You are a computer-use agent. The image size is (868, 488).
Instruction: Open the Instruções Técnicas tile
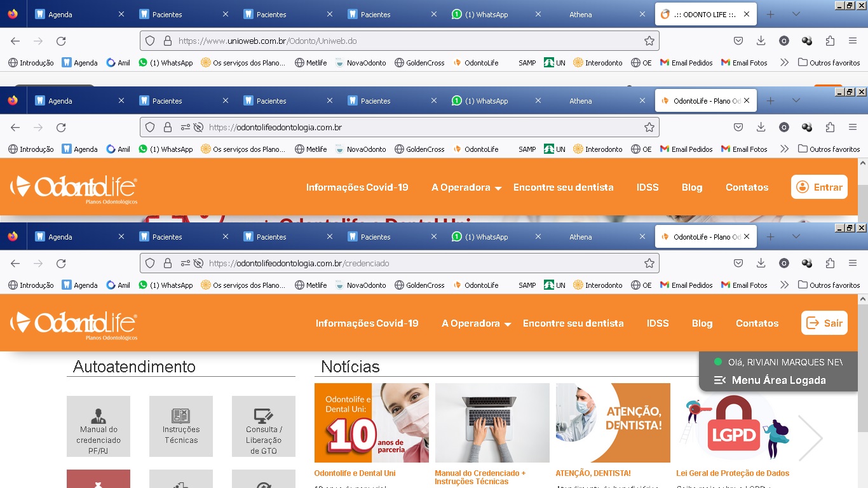[x=181, y=426]
